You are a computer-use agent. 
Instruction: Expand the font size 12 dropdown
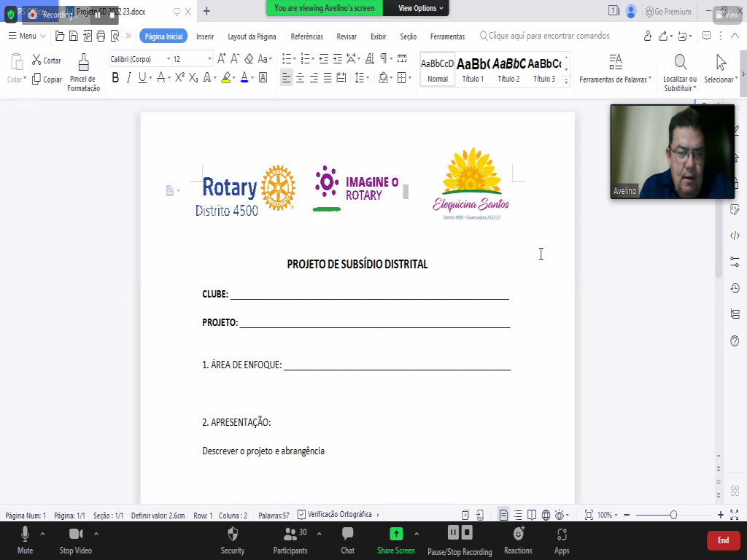[210, 59]
